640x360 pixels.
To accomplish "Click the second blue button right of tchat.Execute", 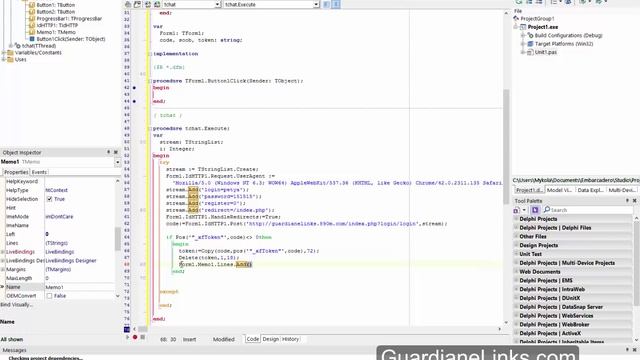I will click(x=336, y=4).
